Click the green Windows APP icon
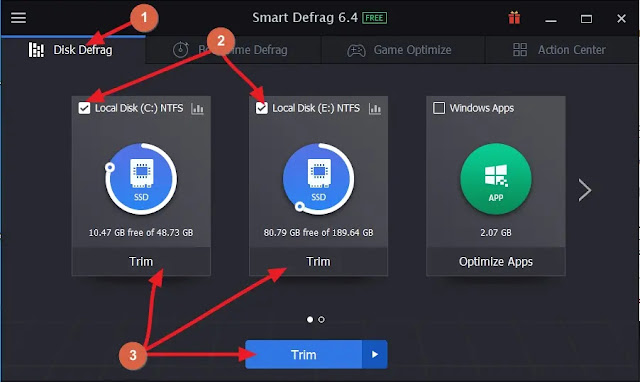640x382 pixels. pos(496,179)
